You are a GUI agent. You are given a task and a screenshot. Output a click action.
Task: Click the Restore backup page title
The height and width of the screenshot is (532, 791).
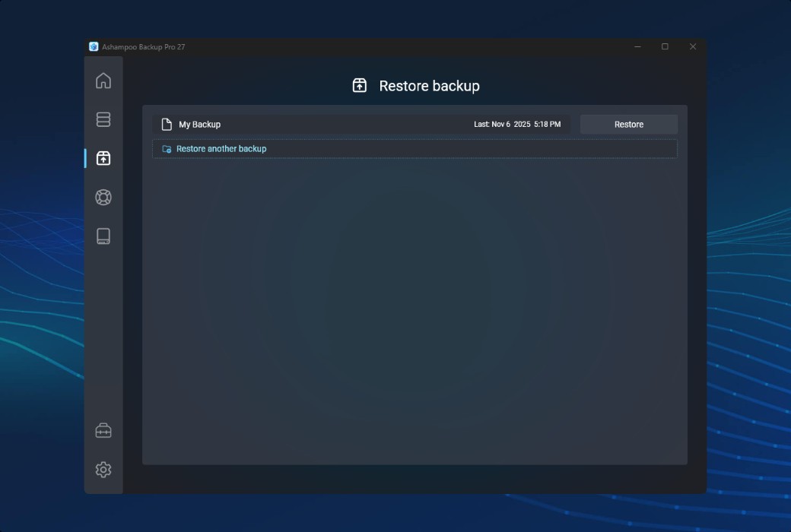[x=430, y=86]
